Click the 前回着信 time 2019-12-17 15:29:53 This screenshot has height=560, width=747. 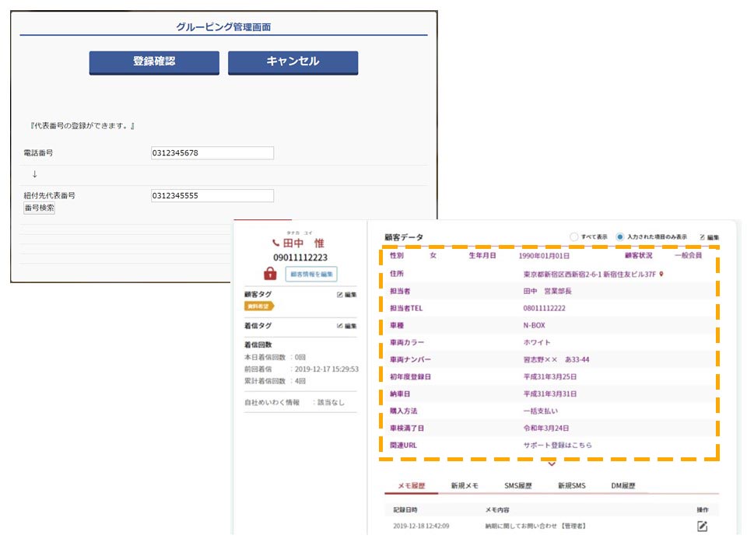pyautogui.click(x=326, y=369)
